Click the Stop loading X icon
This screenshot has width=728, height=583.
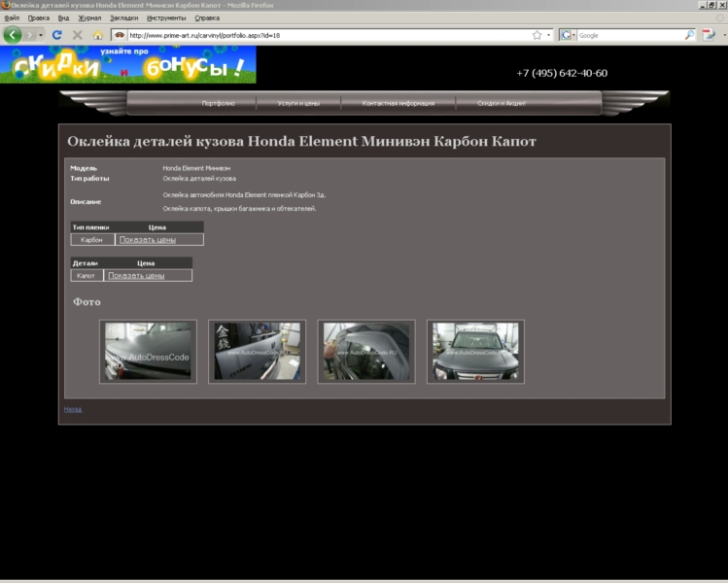click(78, 35)
